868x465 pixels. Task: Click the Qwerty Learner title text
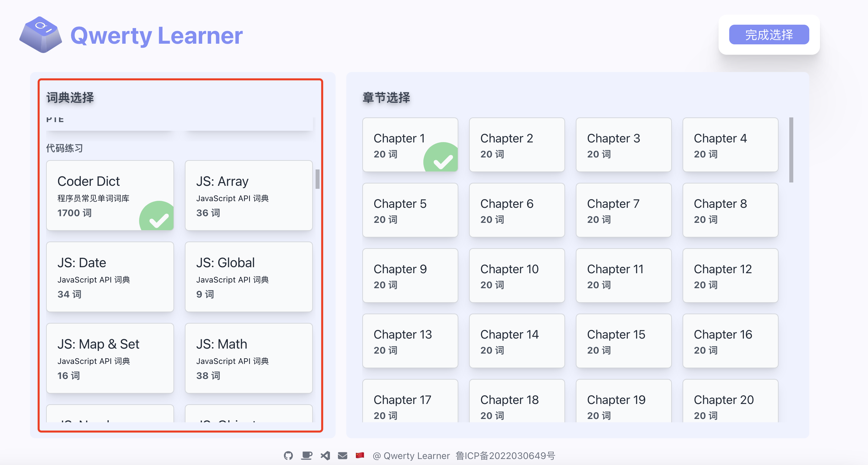pos(156,35)
